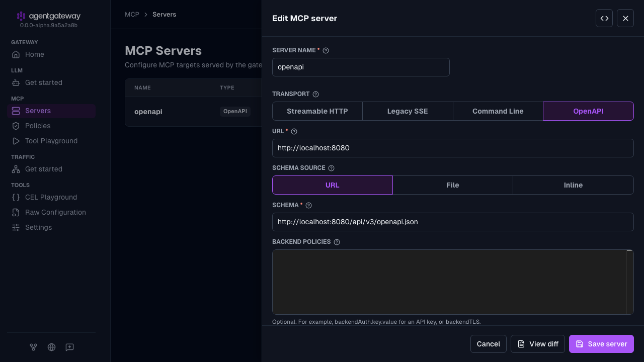Click Cancel button

(x=489, y=344)
